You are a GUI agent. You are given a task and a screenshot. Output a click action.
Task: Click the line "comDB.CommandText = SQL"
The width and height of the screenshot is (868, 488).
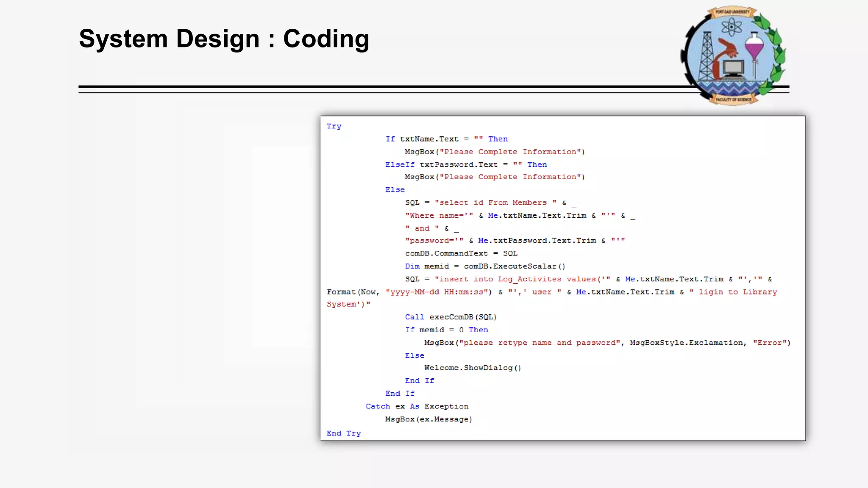click(461, 253)
